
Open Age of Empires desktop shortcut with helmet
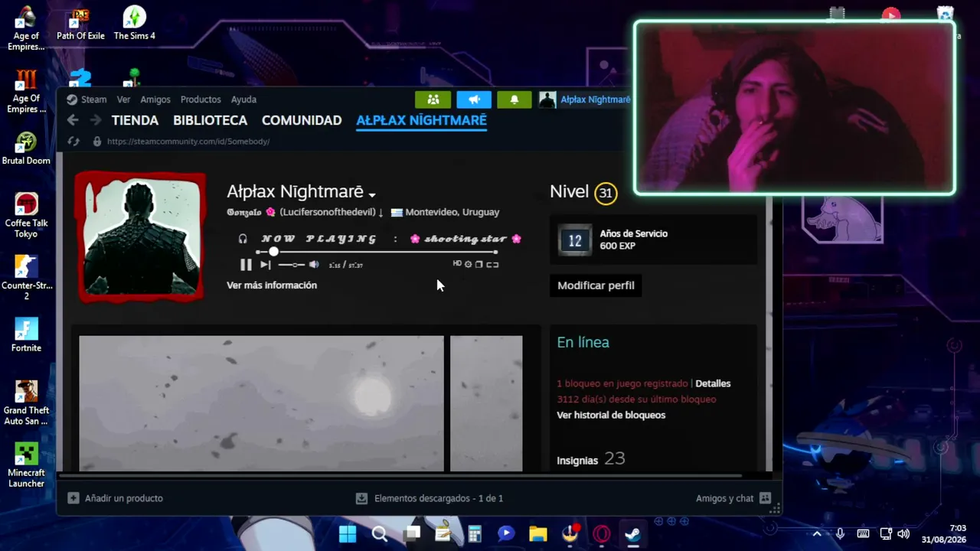click(26, 29)
